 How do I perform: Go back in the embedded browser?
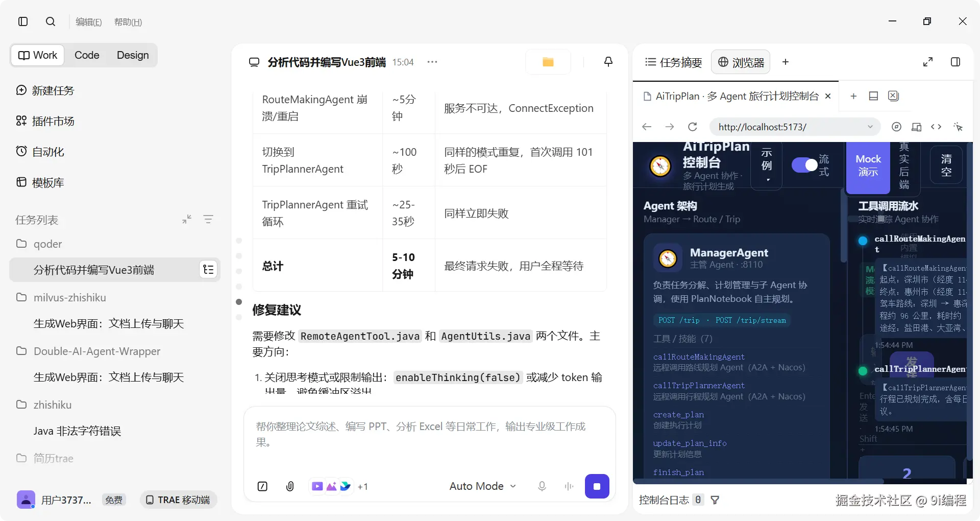[x=647, y=127]
